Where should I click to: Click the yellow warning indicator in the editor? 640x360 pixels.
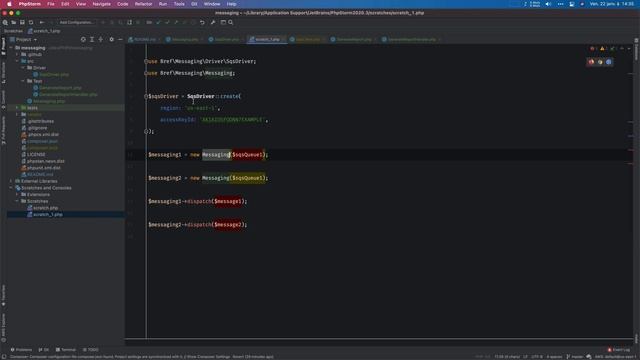tap(602, 49)
